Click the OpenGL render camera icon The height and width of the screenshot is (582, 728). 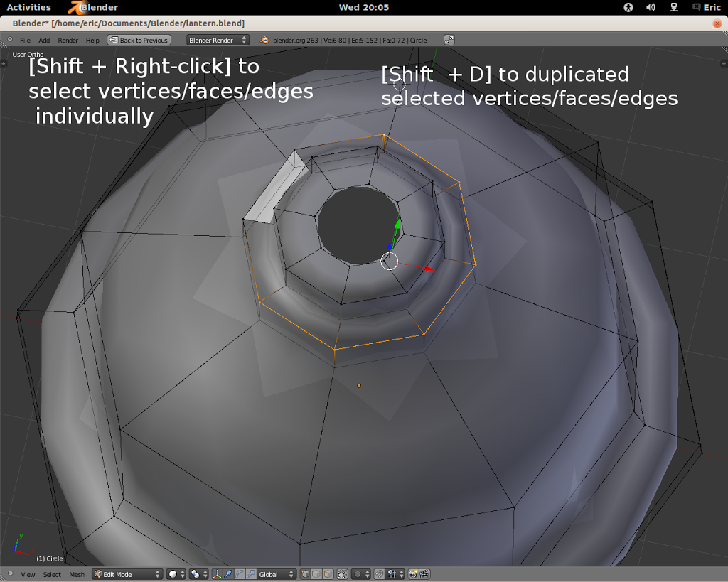[413, 574]
